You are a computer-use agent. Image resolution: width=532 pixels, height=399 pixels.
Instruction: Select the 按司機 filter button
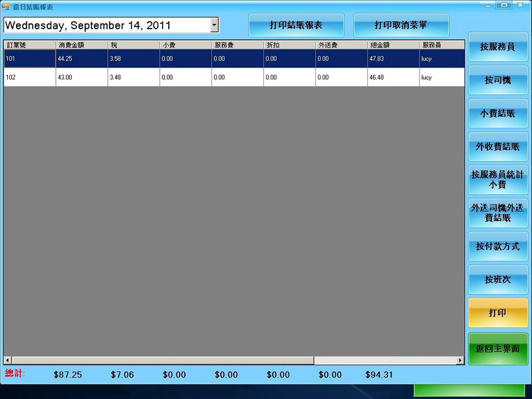498,80
